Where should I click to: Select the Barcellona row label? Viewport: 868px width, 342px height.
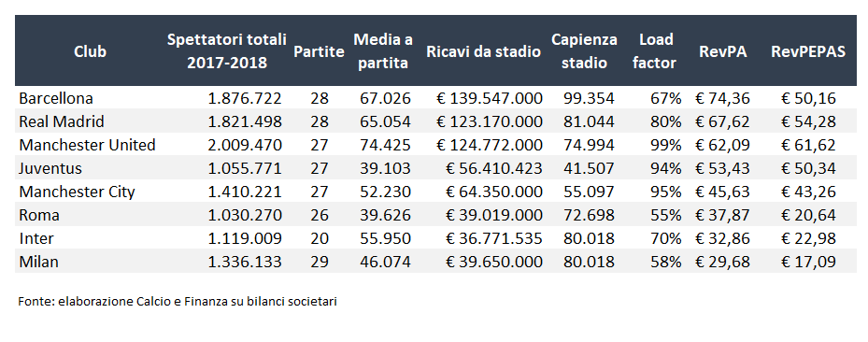[56, 98]
